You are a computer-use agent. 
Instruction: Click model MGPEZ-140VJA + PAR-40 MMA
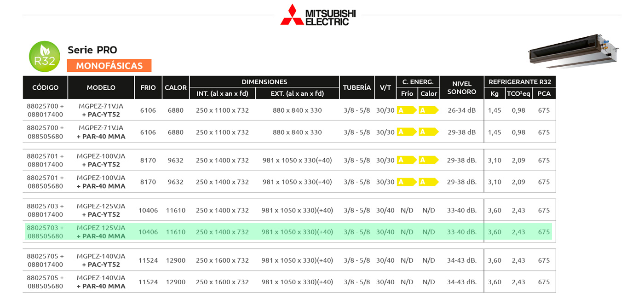pyautogui.click(x=101, y=282)
